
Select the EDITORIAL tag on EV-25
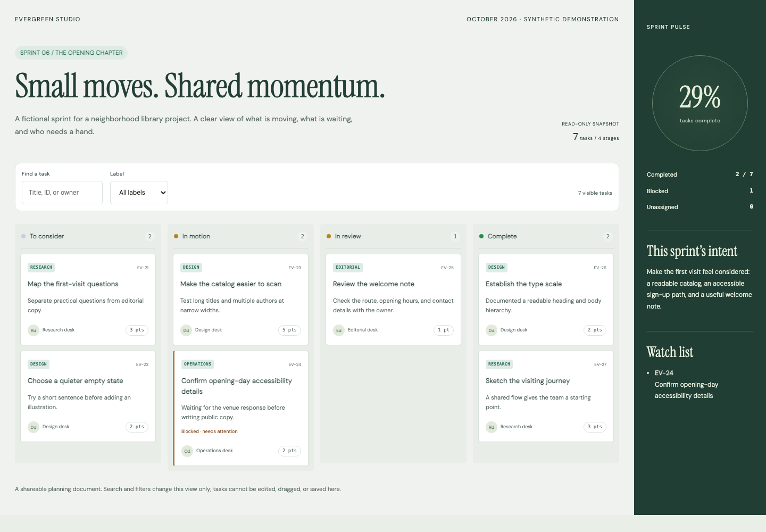coord(348,268)
